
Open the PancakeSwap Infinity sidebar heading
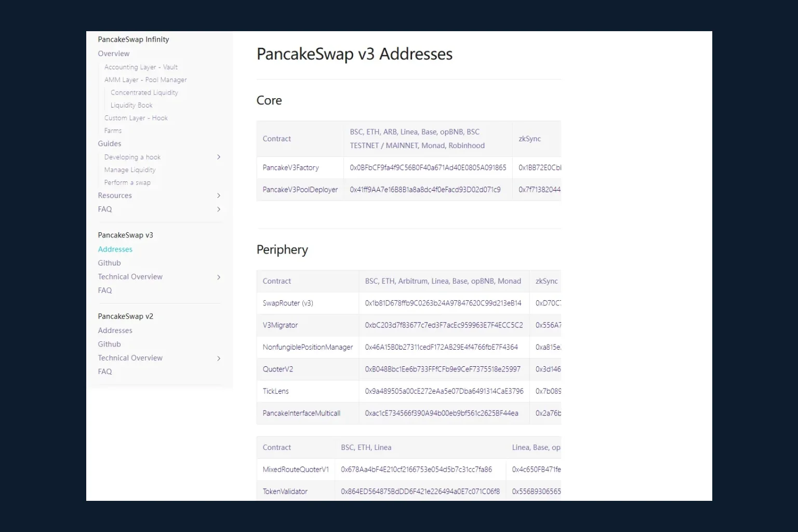click(134, 39)
